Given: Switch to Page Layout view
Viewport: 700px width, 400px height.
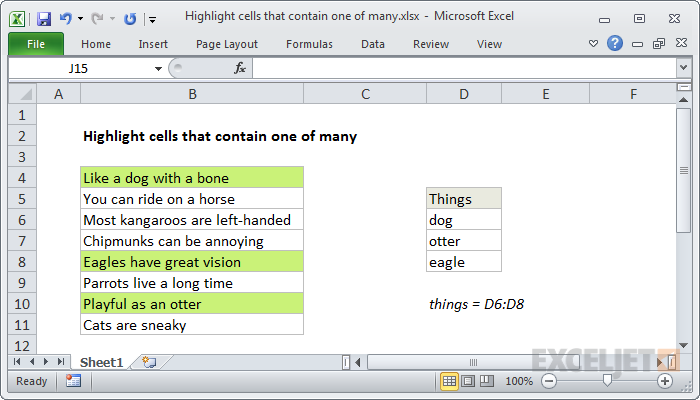Looking at the screenshot, I should tap(468, 381).
